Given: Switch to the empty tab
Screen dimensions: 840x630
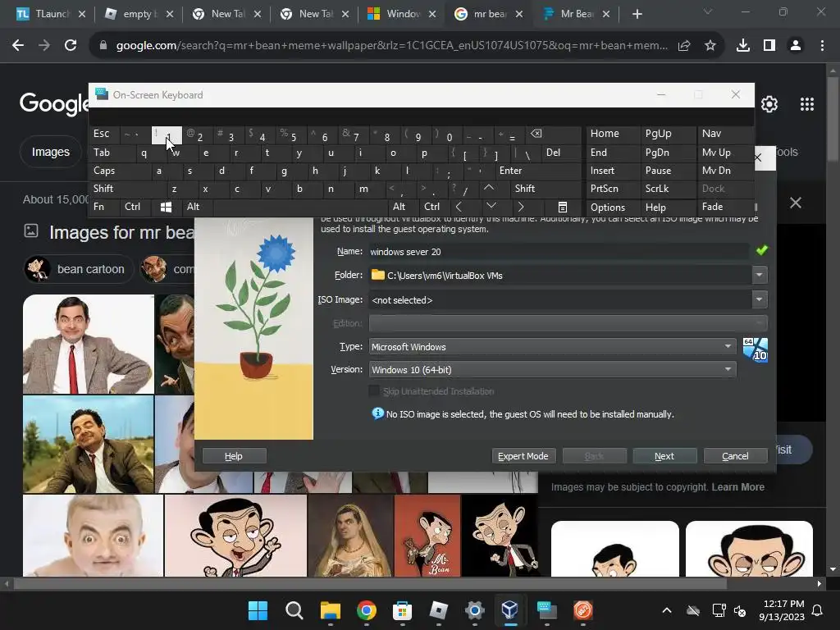Looking at the screenshot, I should click(138, 14).
